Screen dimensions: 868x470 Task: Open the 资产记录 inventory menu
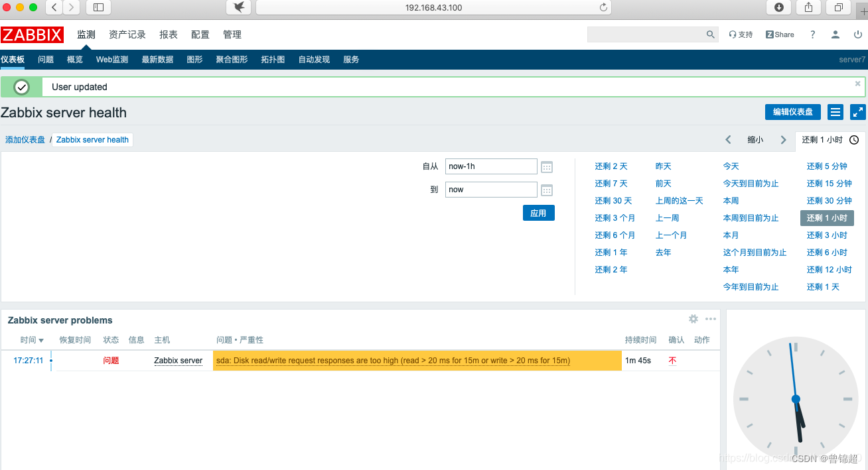[x=127, y=34]
